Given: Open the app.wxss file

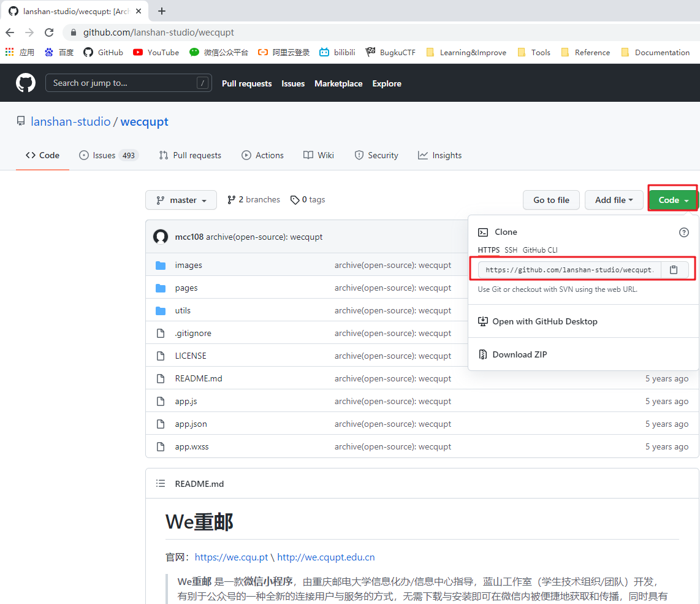Looking at the screenshot, I should click(191, 447).
